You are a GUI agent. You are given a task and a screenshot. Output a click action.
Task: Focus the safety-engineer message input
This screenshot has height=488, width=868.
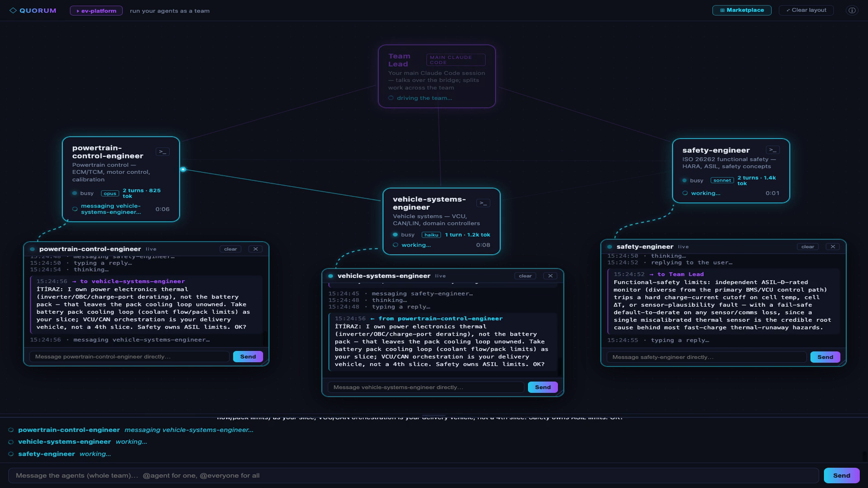pyautogui.click(x=707, y=357)
